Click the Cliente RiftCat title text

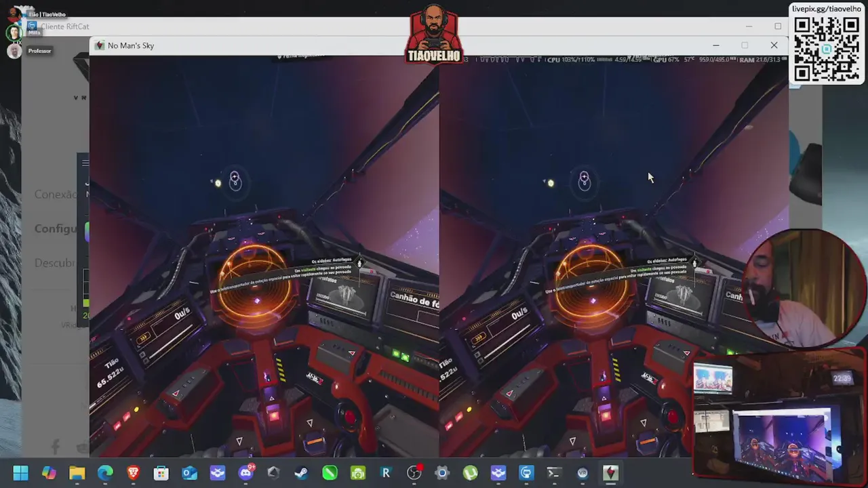tap(64, 26)
